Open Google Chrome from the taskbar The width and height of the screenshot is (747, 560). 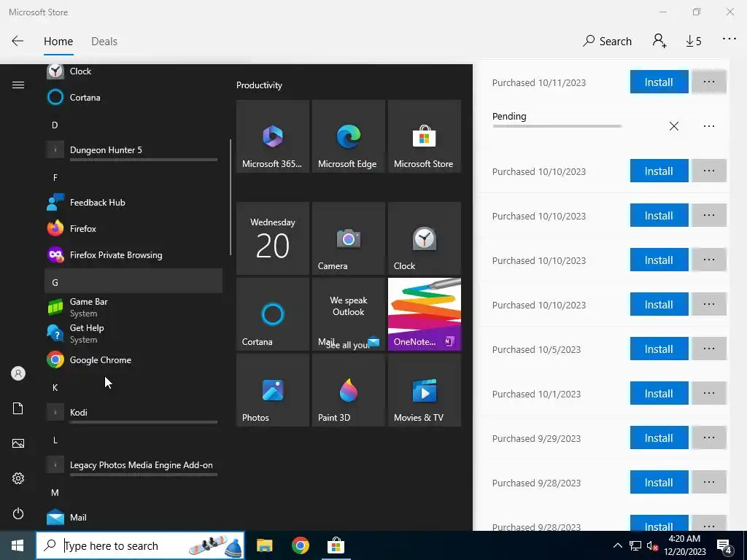(300, 545)
